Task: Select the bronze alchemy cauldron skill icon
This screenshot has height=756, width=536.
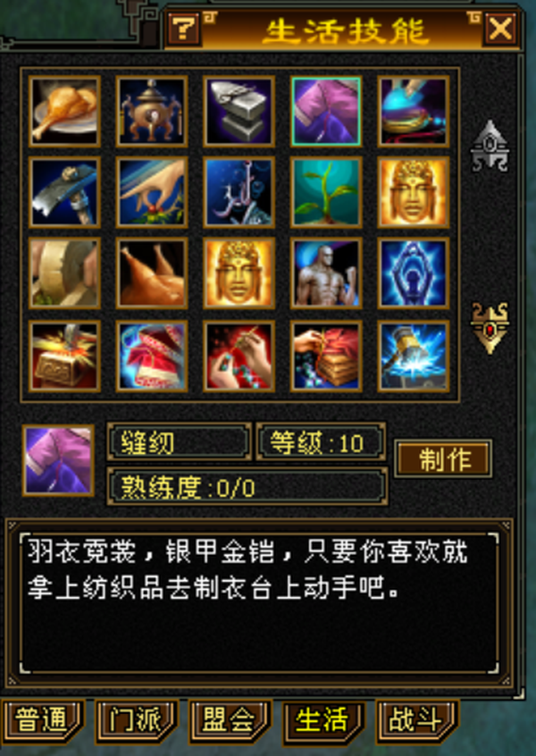Action: point(152,112)
